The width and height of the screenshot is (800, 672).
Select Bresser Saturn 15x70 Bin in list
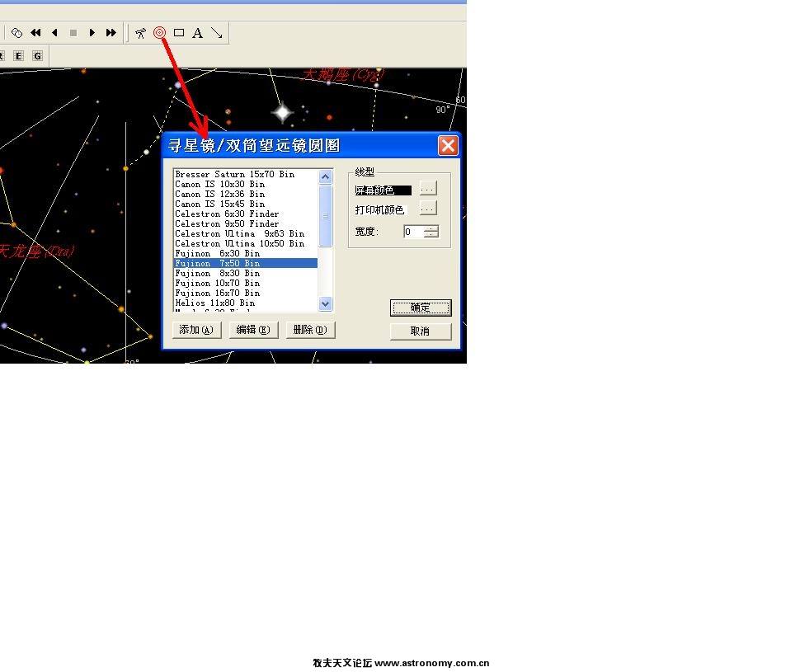246,174
